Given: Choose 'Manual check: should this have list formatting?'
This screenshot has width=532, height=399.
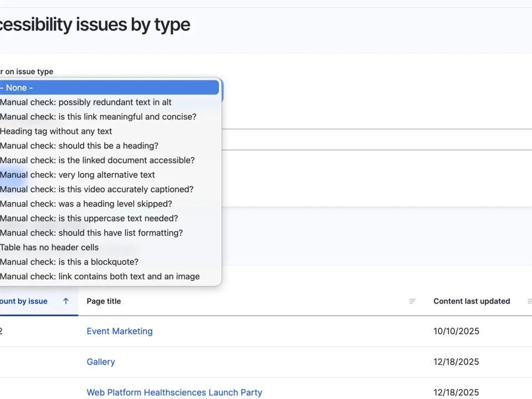Looking at the screenshot, I should pos(91,233).
